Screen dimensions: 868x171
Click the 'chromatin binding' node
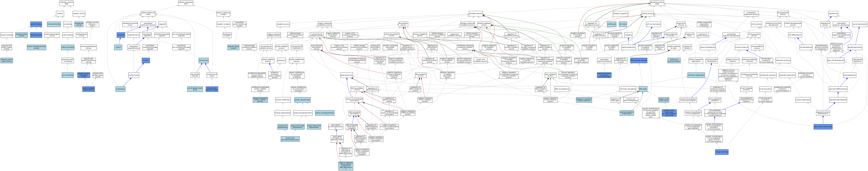[54, 24]
